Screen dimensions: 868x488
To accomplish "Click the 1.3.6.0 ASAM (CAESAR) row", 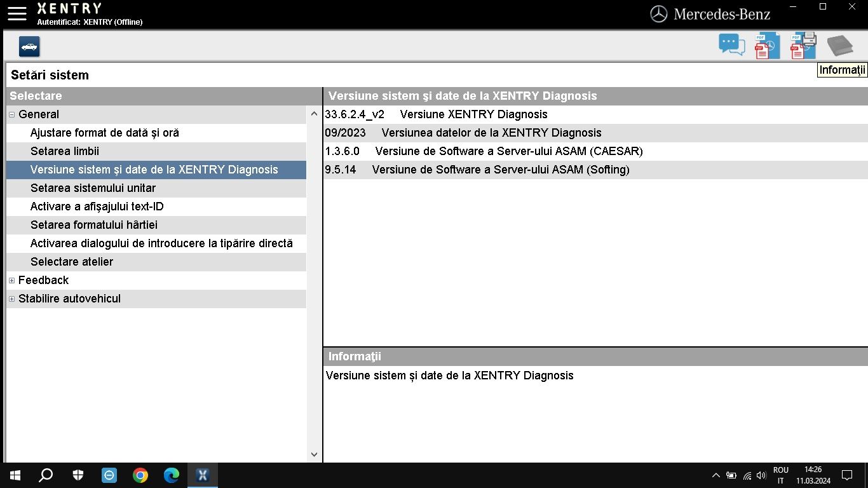I will click(595, 151).
